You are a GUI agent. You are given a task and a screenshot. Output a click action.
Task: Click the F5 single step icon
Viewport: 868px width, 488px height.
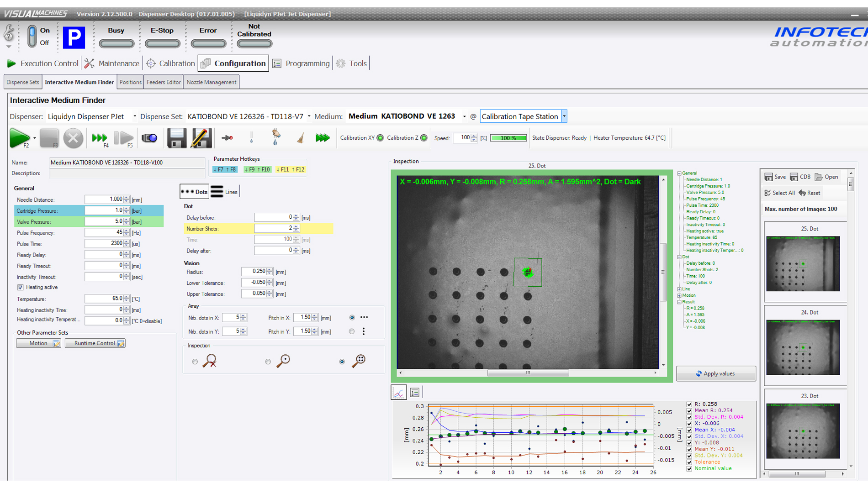[123, 138]
